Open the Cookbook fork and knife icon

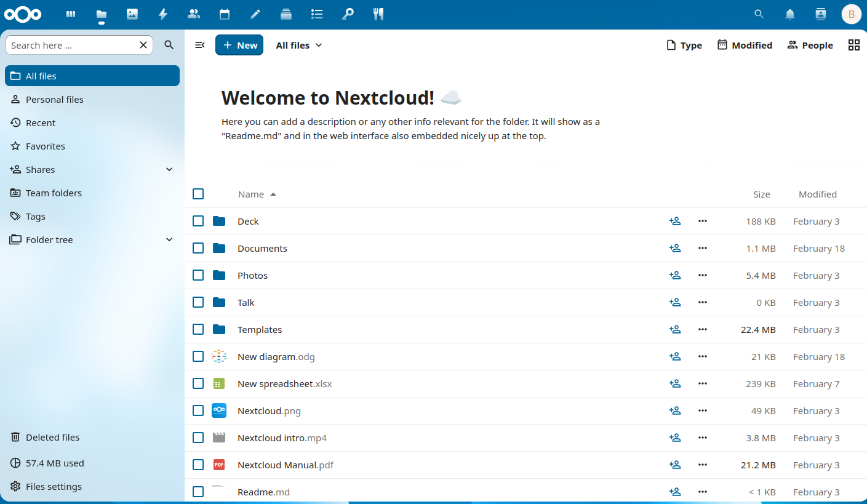point(378,14)
